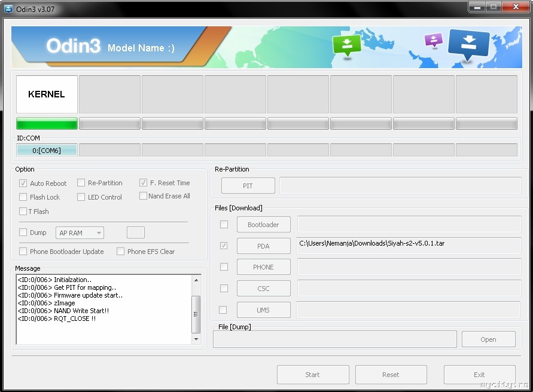533x392 pixels.
Task: Click the purple download bubble icon in banner
Action: tap(434, 40)
